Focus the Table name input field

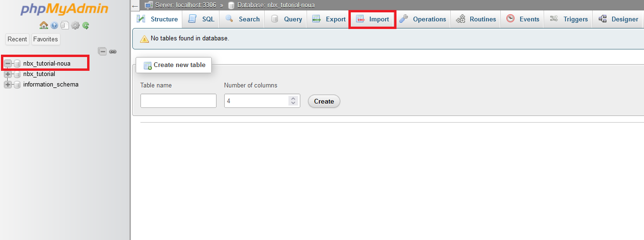pos(178,101)
